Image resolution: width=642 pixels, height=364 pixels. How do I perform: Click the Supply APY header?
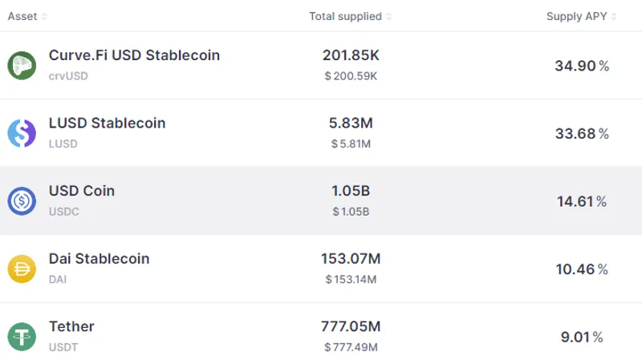point(576,16)
